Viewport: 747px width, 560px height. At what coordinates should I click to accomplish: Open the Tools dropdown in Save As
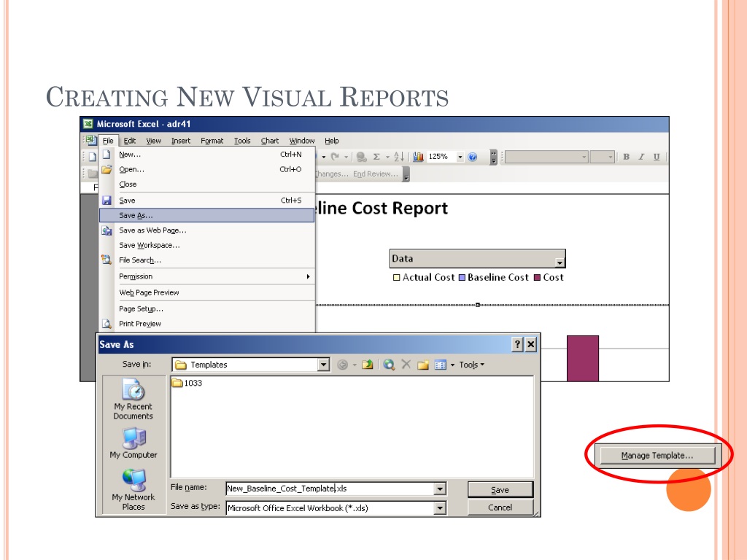pyautogui.click(x=472, y=365)
